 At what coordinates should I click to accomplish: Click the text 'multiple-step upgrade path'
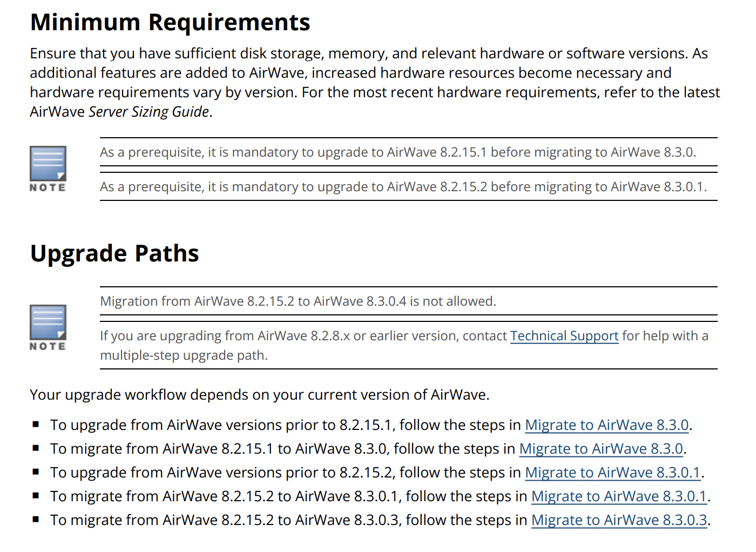click(184, 355)
